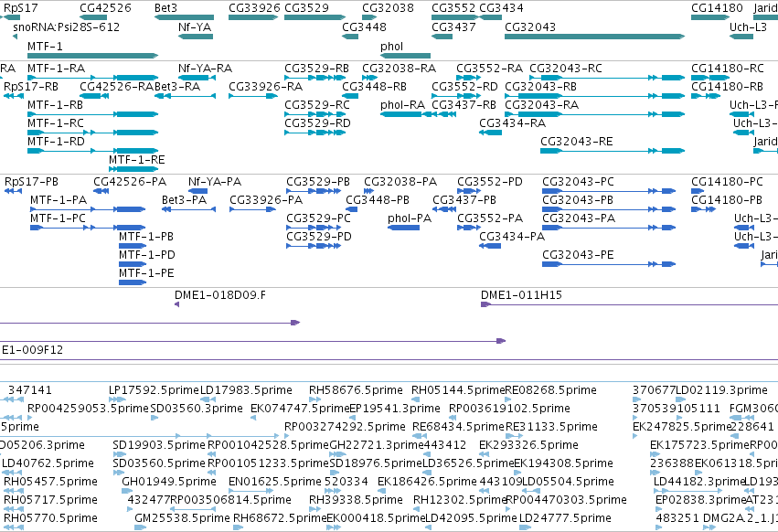
Task: Click protein CG3529-PC
Action: tap(318, 218)
